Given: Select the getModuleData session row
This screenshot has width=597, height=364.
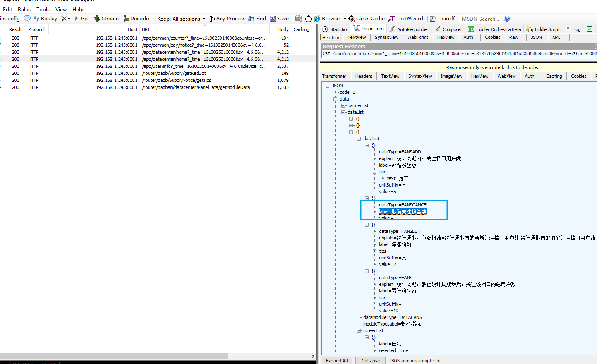Looking at the screenshot, I should (157, 87).
